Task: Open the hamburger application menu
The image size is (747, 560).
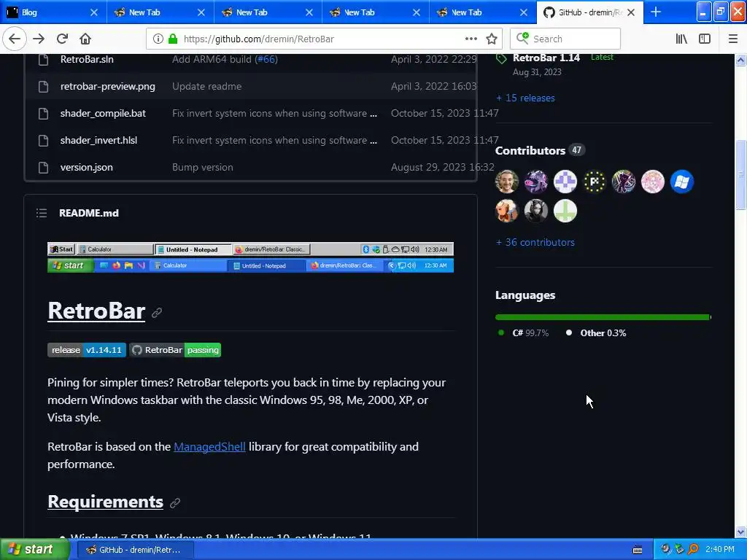Action: pos(733,39)
